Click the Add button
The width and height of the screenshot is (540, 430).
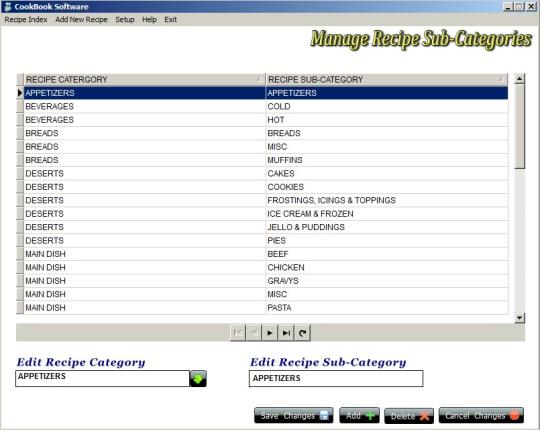click(359, 416)
